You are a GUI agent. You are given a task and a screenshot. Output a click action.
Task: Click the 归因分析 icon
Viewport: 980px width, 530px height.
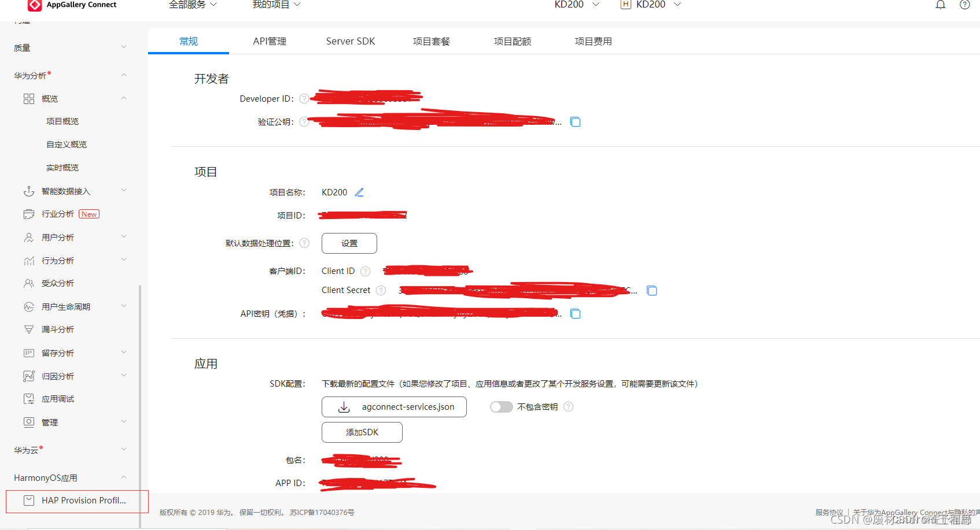coord(29,376)
